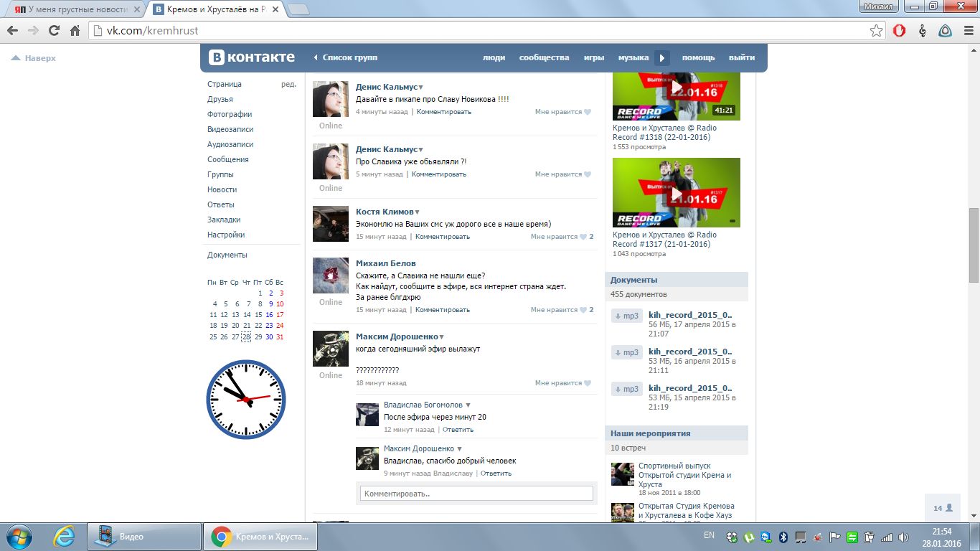Click in the 'Комментировать..' input field
Screen dimensions: 980x551
[x=476, y=494]
